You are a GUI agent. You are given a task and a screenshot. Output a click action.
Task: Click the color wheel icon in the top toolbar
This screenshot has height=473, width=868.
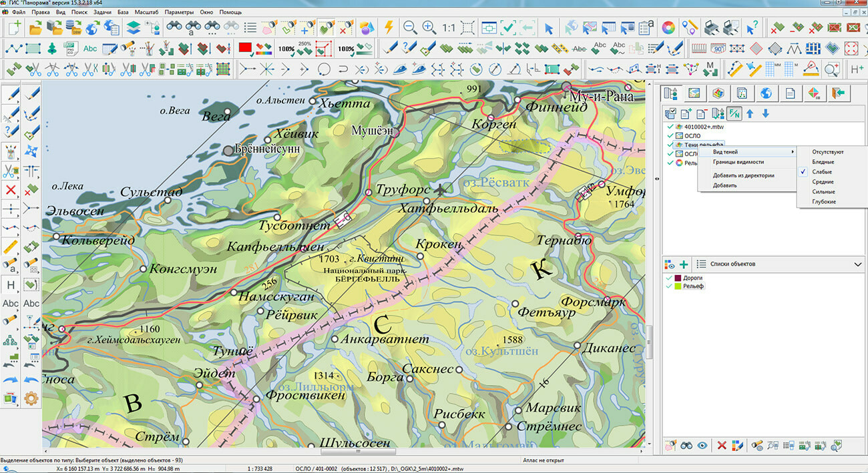click(668, 28)
